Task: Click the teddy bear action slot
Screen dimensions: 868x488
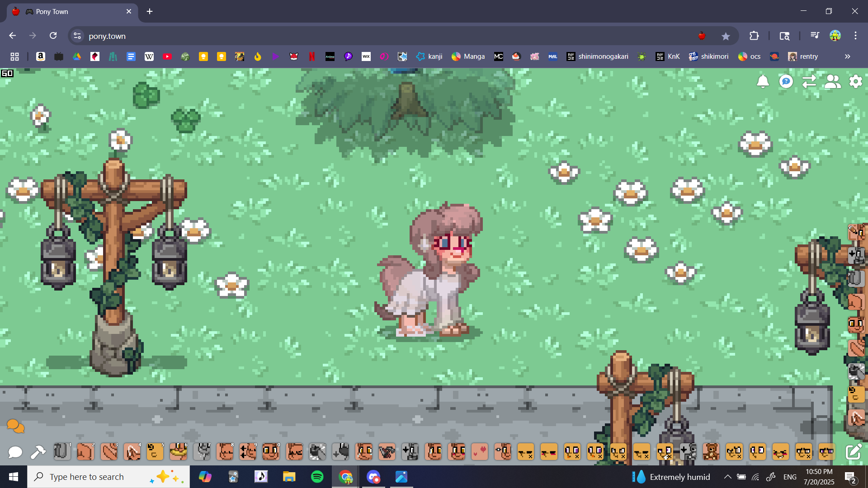Action: [x=711, y=452]
